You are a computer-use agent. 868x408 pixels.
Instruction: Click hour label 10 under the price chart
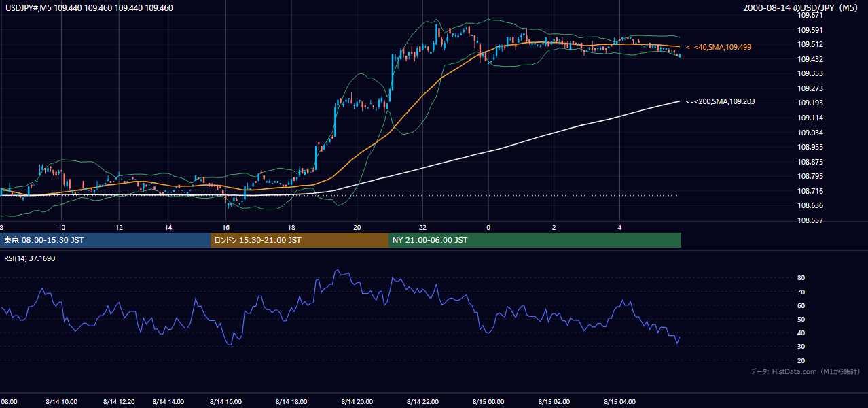(x=61, y=227)
